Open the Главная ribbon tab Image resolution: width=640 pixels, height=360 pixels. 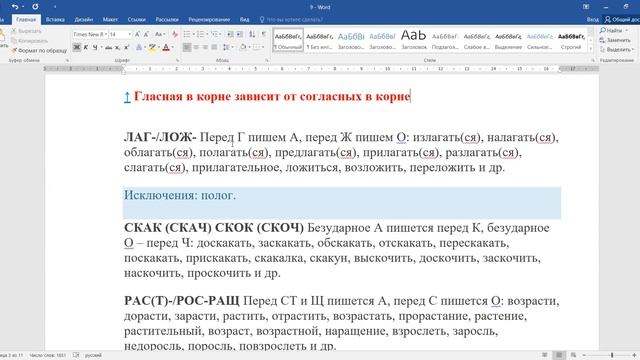[x=26, y=19]
